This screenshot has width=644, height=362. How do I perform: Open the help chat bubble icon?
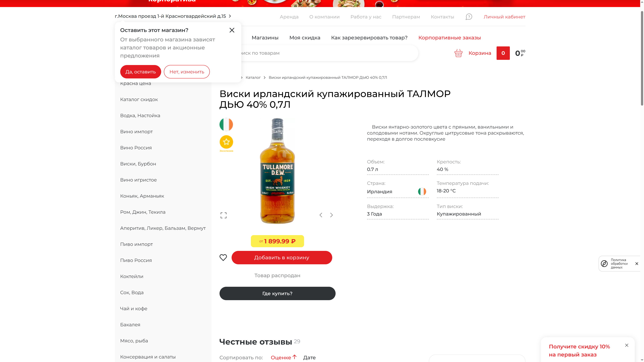click(x=469, y=17)
